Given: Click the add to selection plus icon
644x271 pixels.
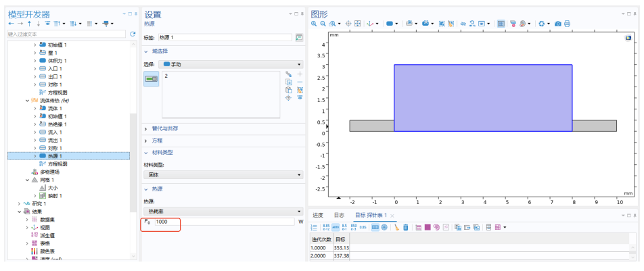Looking at the screenshot, I should (300, 74).
